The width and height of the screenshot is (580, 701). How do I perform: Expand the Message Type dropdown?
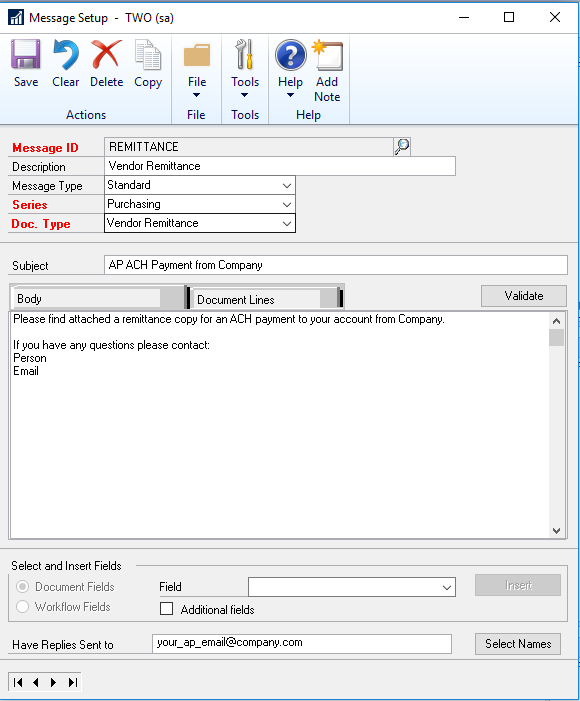point(287,185)
